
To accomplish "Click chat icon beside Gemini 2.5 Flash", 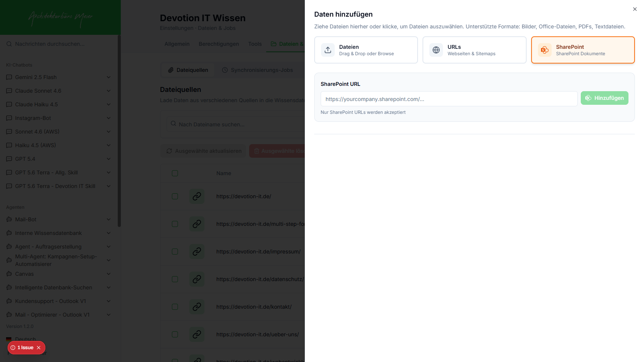I will pyautogui.click(x=9, y=77).
